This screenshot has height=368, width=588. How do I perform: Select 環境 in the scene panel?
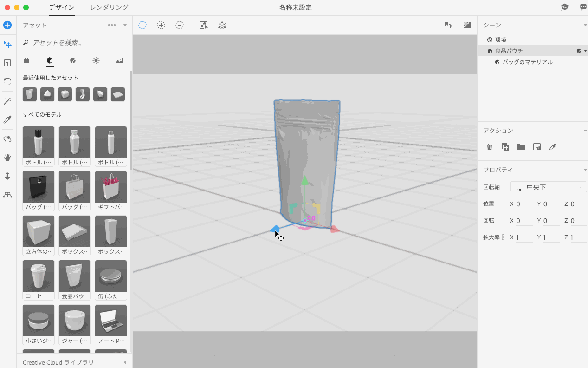[x=500, y=40]
